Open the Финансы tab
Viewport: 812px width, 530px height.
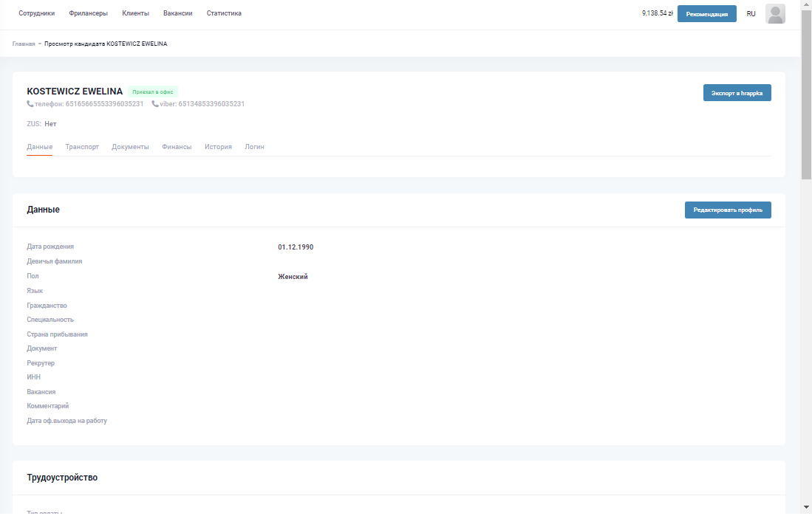[x=177, y=147]
